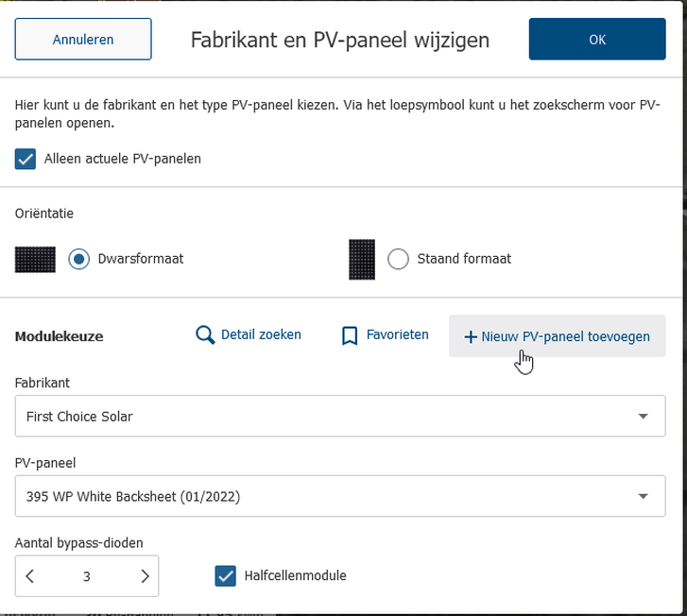The height and width of the screenshot is (616, 687).
Task: Click the portrait solar panel image
Action: 362,259
